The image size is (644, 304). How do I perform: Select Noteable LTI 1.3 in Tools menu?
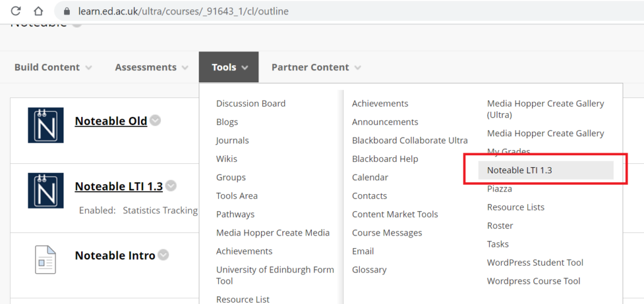tap(546, 170)
